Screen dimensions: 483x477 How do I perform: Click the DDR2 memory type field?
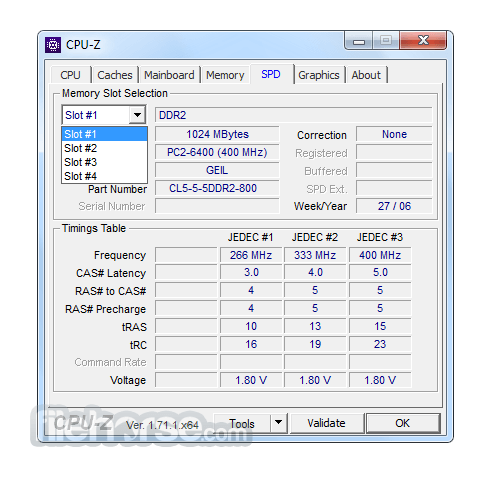click(293, 115)
